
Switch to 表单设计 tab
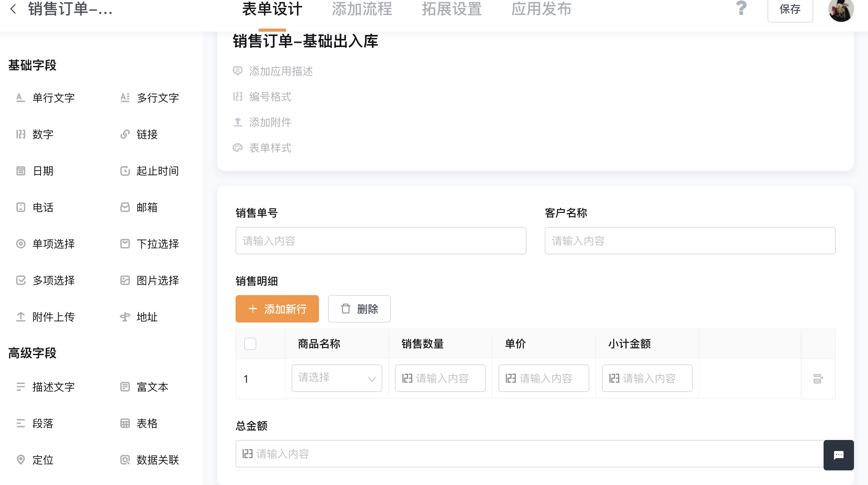(x=272, y=9)
